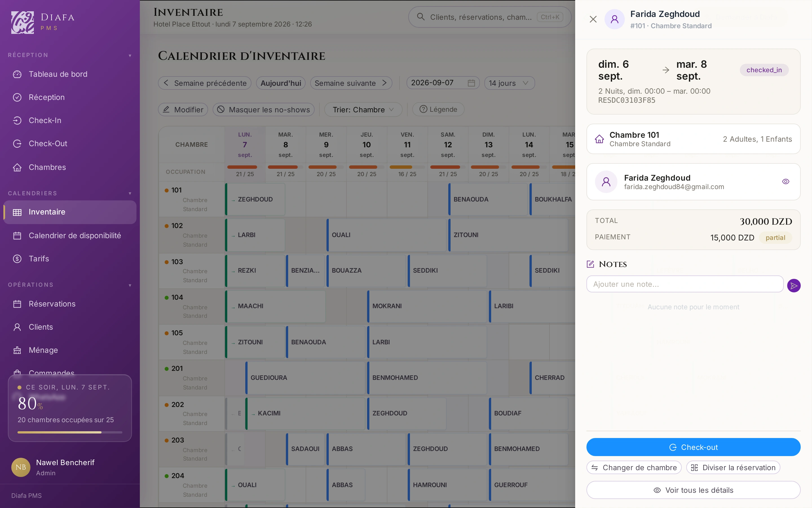
Task: Open the Légende help
Action: (x=438, y=110)
